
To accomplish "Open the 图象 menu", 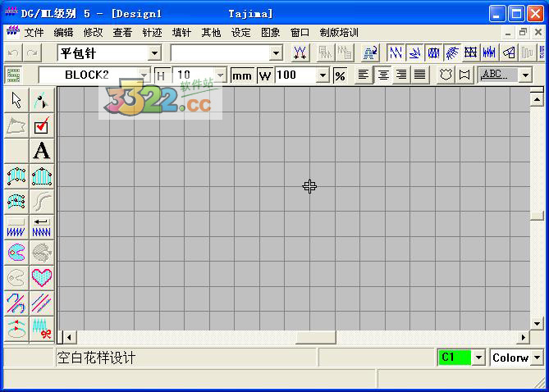I will point(270,33).
